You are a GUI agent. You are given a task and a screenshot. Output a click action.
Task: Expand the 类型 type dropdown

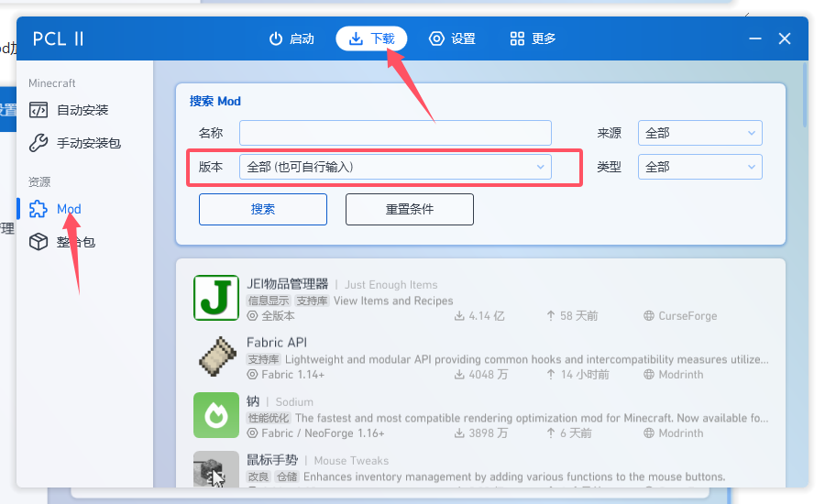699,167
